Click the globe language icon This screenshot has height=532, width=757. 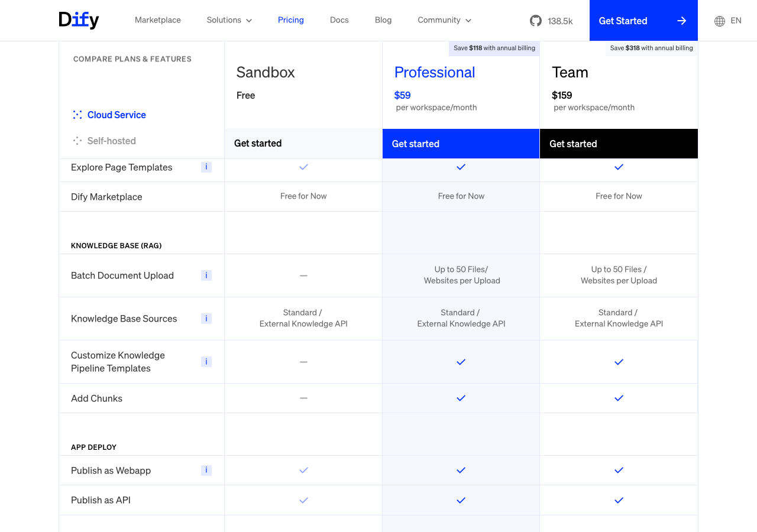pos(720,21)
